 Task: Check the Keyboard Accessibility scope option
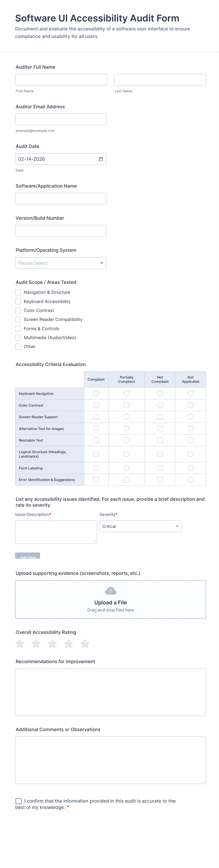(x=18, y=301)
